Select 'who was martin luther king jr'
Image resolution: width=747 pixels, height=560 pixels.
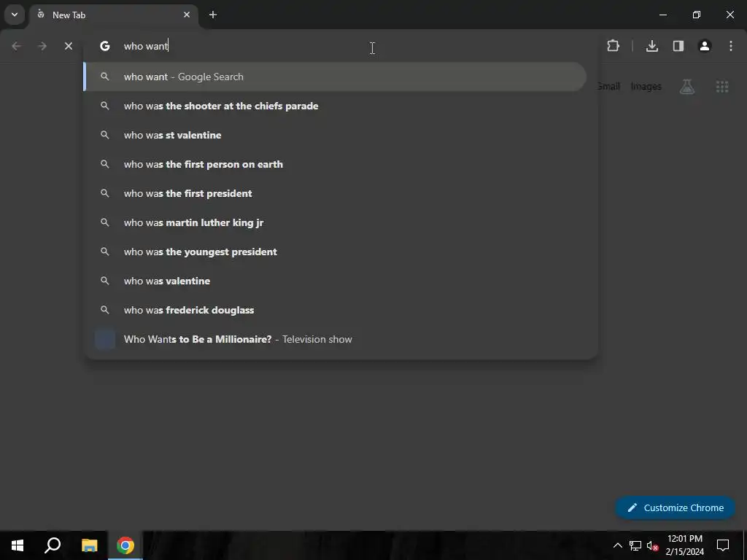pos(335,222)
